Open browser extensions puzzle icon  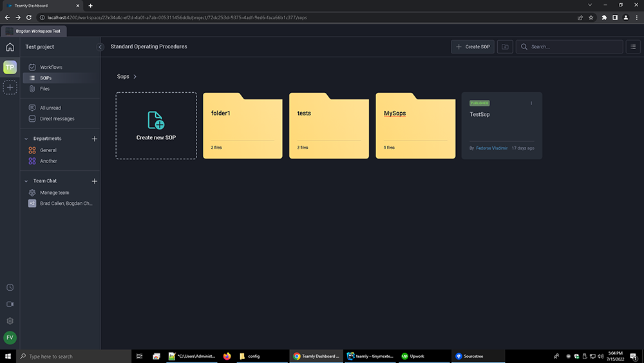604,17
